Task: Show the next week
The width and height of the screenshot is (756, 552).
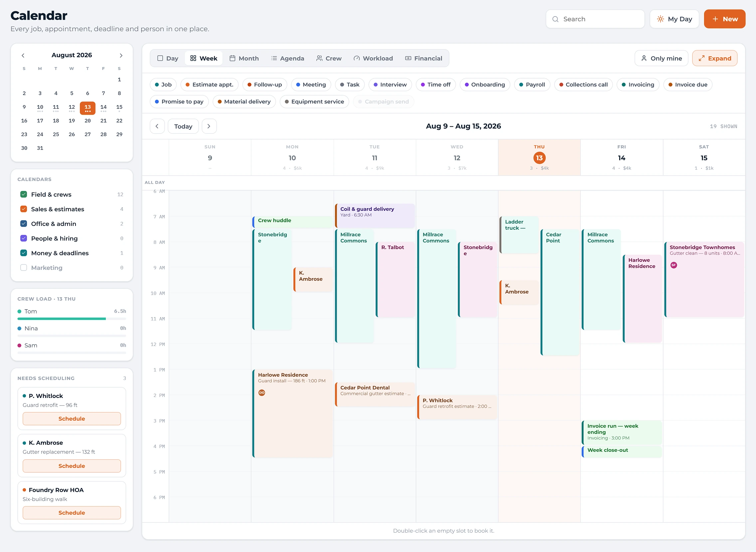Action: pos(209,126)
